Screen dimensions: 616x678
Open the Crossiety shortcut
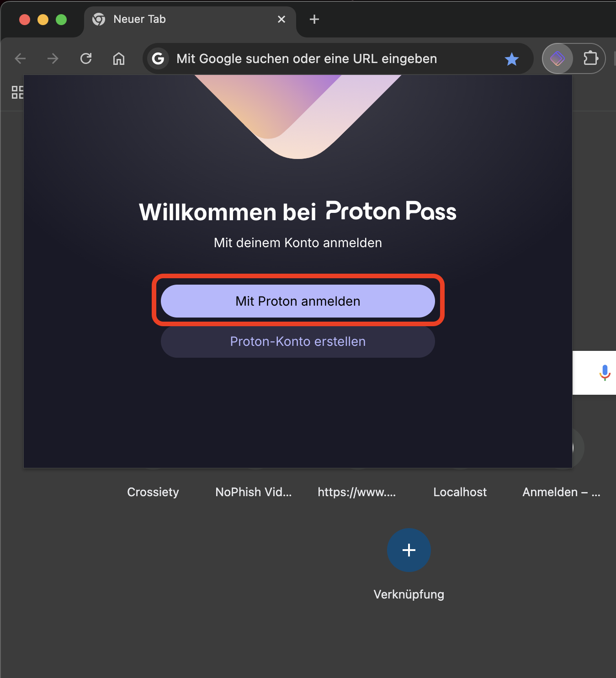point(153,492)
